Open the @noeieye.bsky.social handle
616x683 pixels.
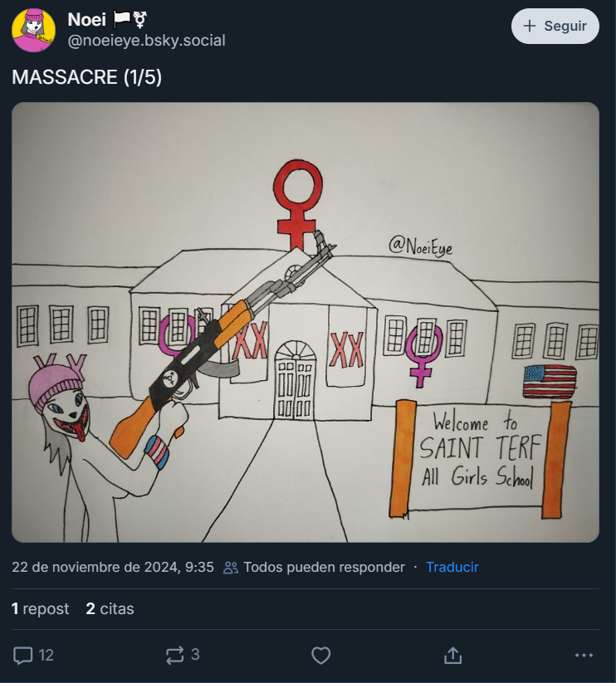point(146,40)
